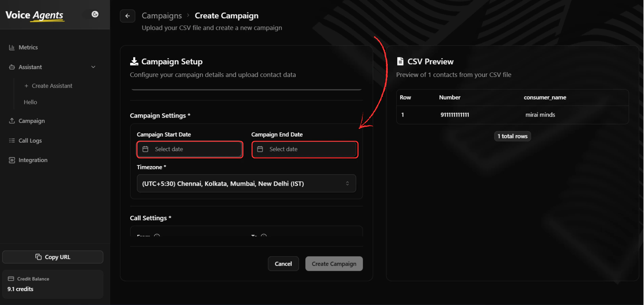The width and height of the screenshot is (644, 305).
Task: Navigate back using the Campaigns breadcrumb
Action: 162,16
